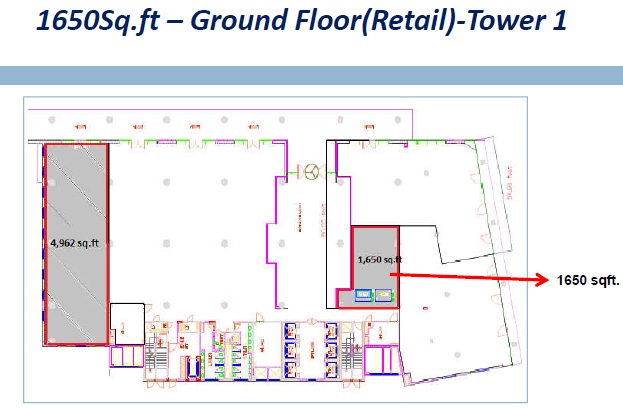Click the circle-with-cross symbol near the top entrance
Image resolution: width=623 pixels, height=409 pixels.
click(313, 171)
